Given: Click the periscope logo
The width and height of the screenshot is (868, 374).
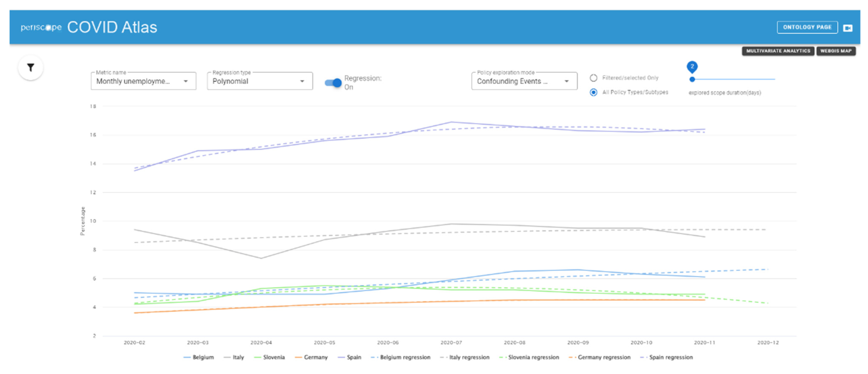Looking at the screenshot, I should pos(41,28).
